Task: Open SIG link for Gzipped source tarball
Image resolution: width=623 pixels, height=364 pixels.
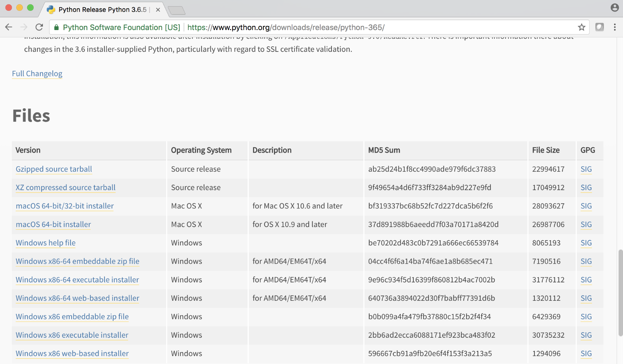Action: pyautogui.click(x=586, y=169)
